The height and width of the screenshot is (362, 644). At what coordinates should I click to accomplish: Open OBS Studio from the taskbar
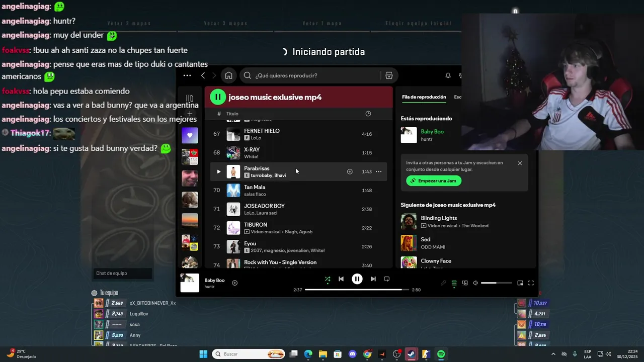coord(396,354)
